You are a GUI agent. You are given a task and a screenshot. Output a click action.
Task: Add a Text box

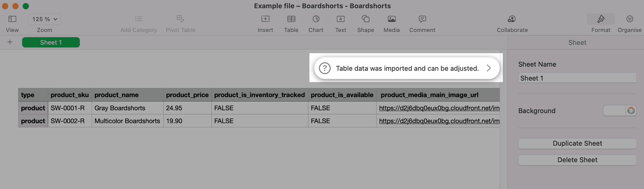(340, 19)
